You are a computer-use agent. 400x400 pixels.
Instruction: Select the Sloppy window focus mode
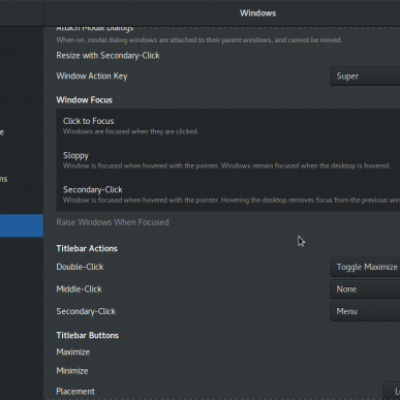(x=228, y=160)
